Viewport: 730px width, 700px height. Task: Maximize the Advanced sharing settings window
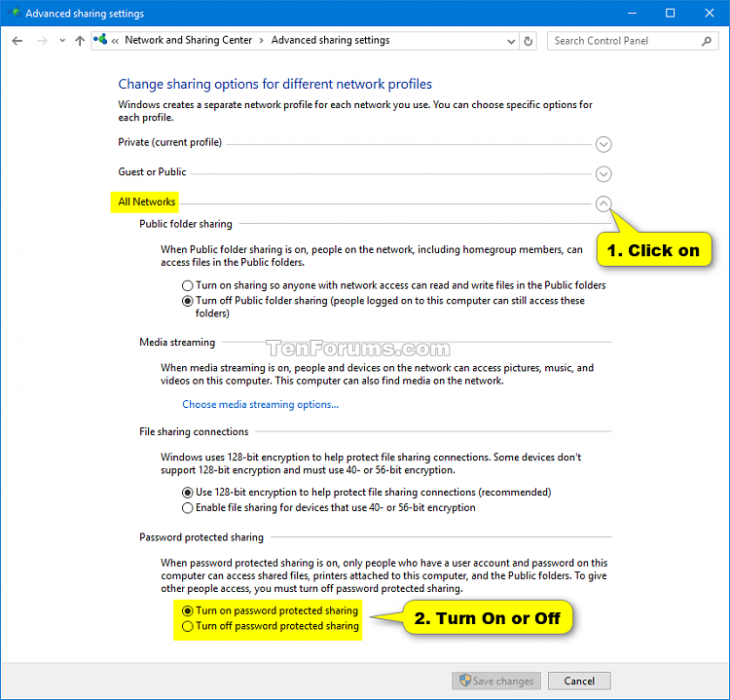[670, 13]
